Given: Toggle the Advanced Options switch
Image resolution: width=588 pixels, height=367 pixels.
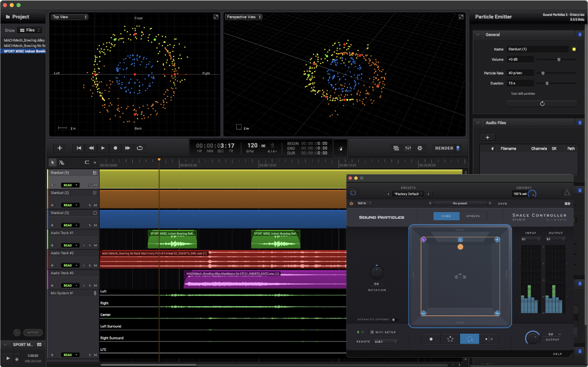Looking at the screenshot, I should (394, 319).
